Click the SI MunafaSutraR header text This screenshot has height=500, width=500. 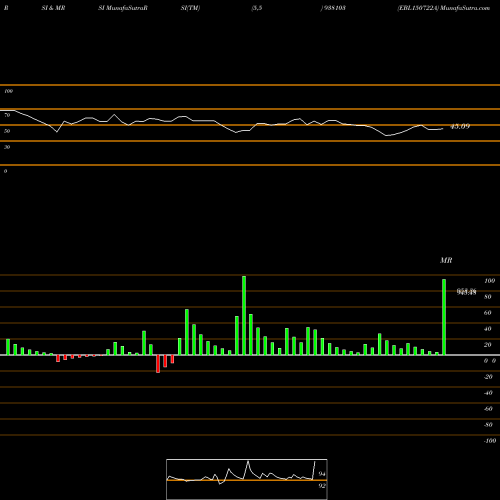[x=123, y=8]
